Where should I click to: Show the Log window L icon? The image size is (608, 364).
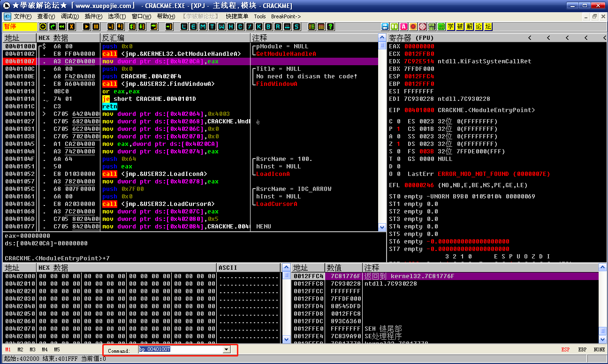tap(184, 27)
